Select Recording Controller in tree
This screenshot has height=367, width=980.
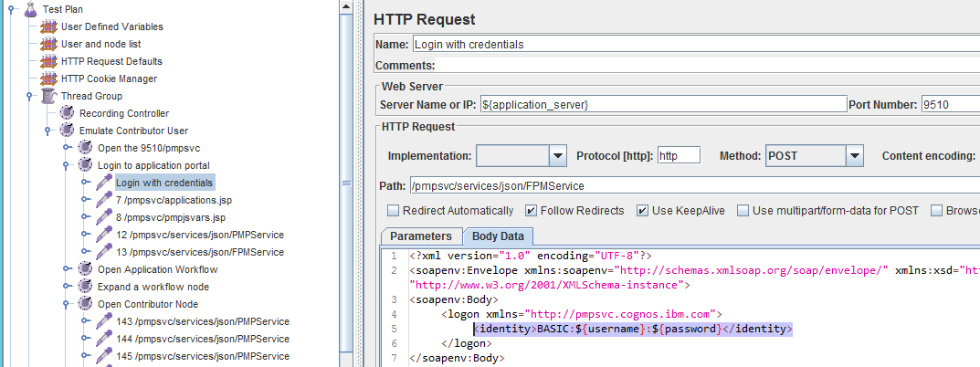coord(123,113)
